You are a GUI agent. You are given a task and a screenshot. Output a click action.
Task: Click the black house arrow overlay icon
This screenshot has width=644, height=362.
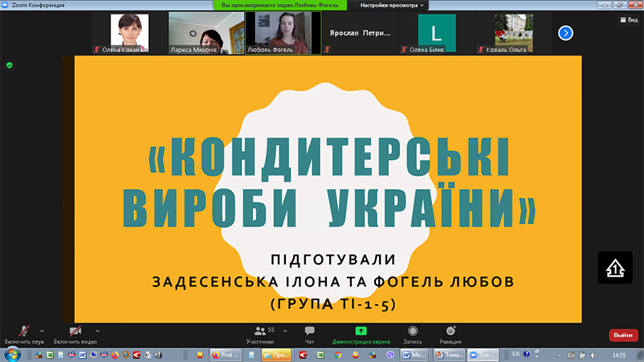tap(615, 268)
